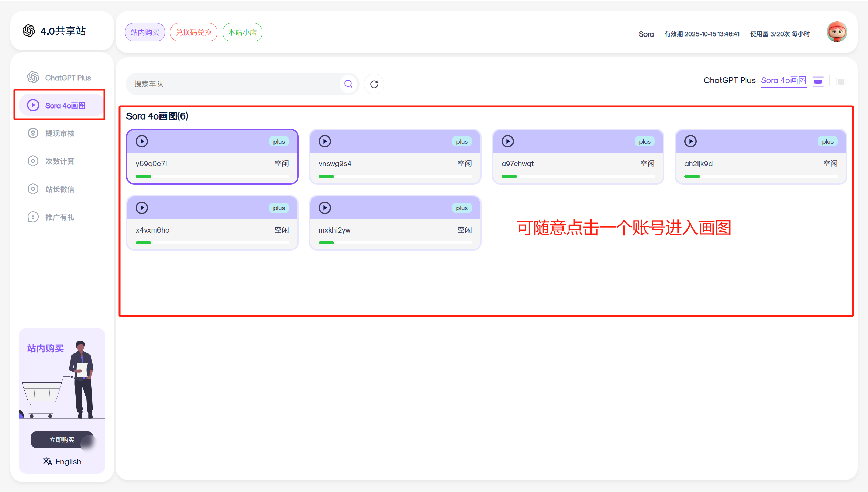This screenshot has width=868, height=492.
Task: Select the gray compact layout toggle
Action: pos(841,82)
